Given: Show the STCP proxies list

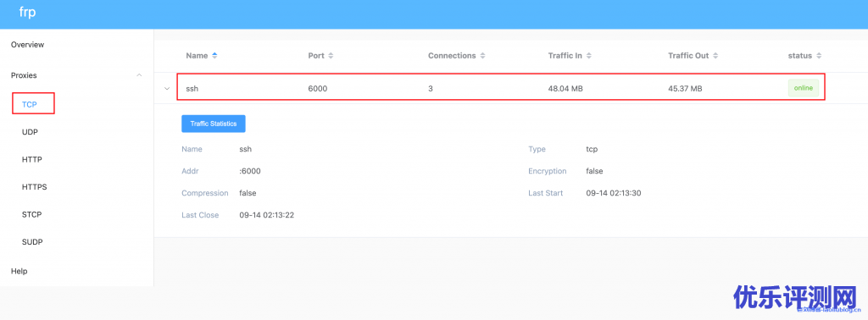Looking at the screenshot, I should (x=32, y=214).
